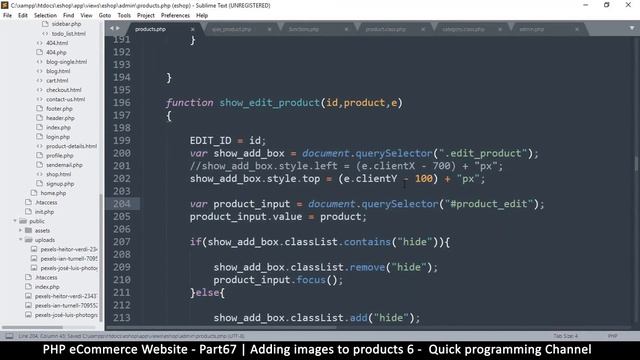The width and height of the screenshot is (640, 360).
Task: Open header.php in the sidebar
Action: point(60,118)
